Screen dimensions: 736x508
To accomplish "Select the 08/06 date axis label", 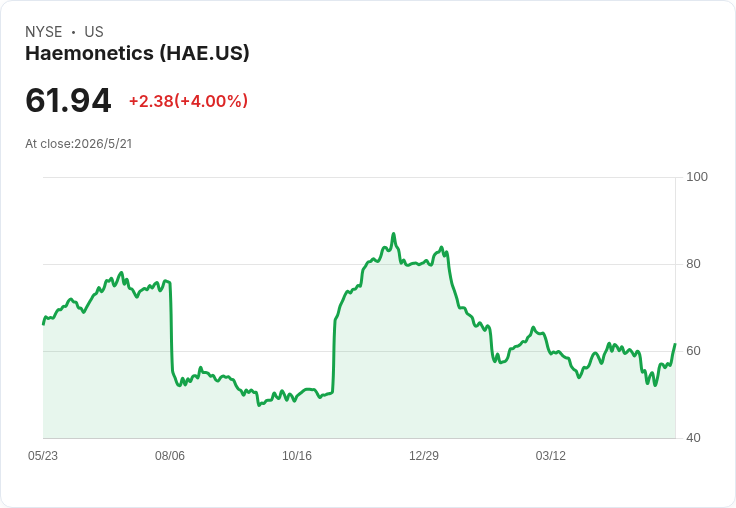I will pyautogui.click(x=170, y=455).
